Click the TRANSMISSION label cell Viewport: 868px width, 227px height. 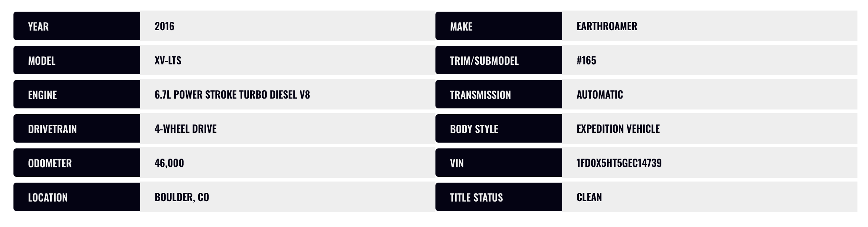[499, 94]
